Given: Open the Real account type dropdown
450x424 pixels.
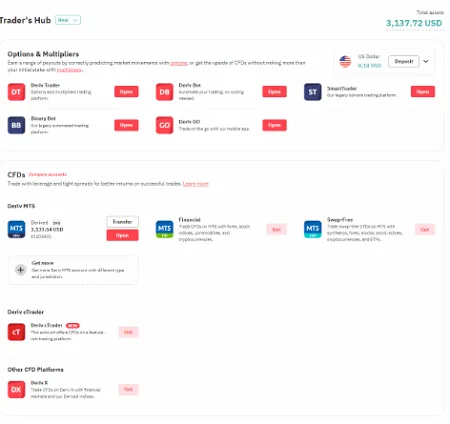Looking at the screenshot, I should 68,20.
